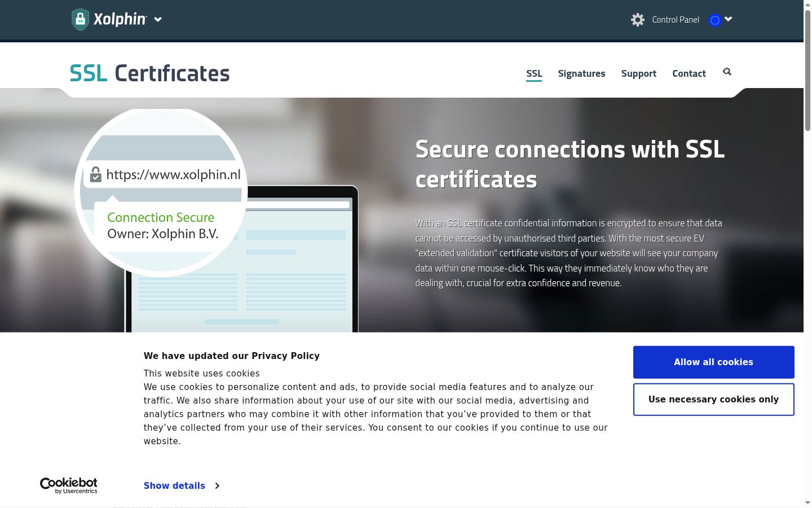Click the search magnifier icon

[x=727, y=72]
